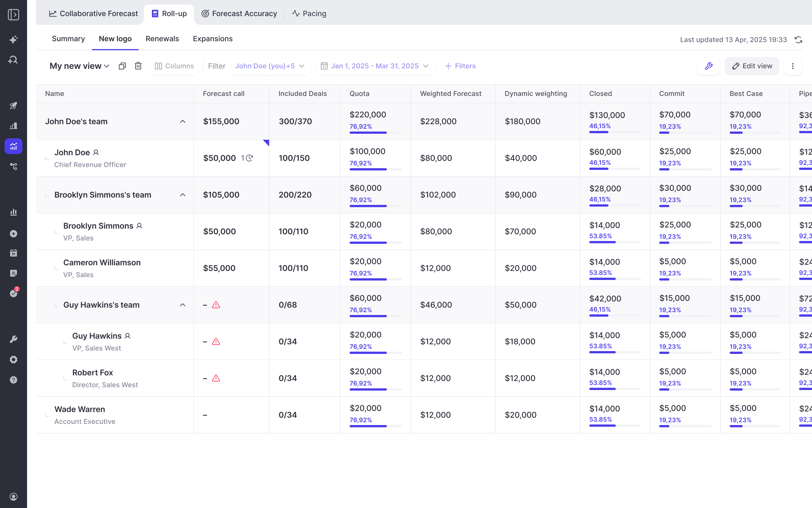Click the 76,92% quota link for John Doe's team

coord(360,126)
